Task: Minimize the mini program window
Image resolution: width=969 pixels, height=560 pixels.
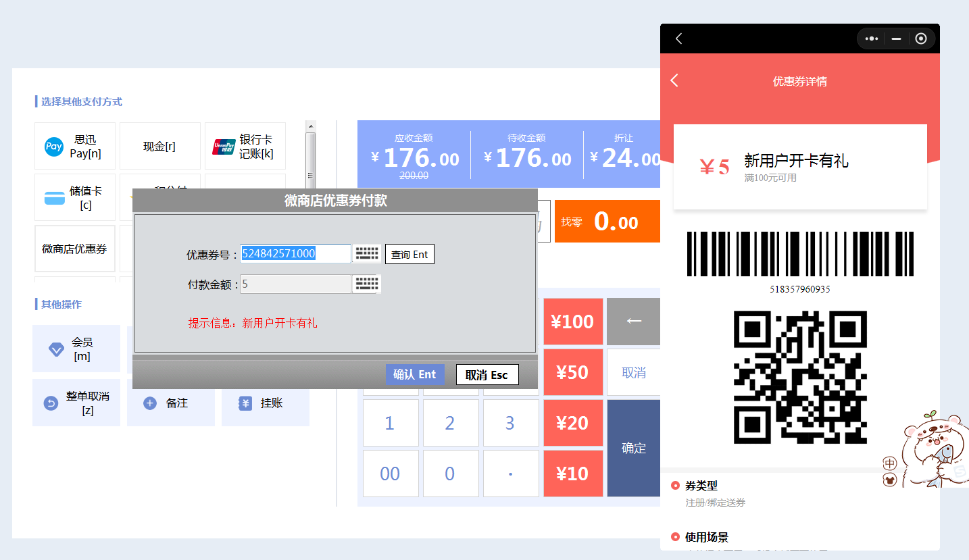Action: pyautogui.click(x=896, y=39)
